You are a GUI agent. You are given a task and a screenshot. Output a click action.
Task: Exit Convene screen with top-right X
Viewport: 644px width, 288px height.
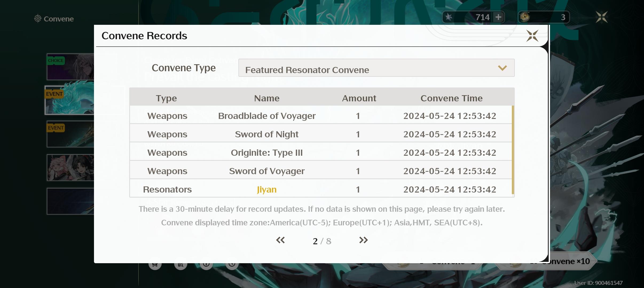[x=602, y=17]
